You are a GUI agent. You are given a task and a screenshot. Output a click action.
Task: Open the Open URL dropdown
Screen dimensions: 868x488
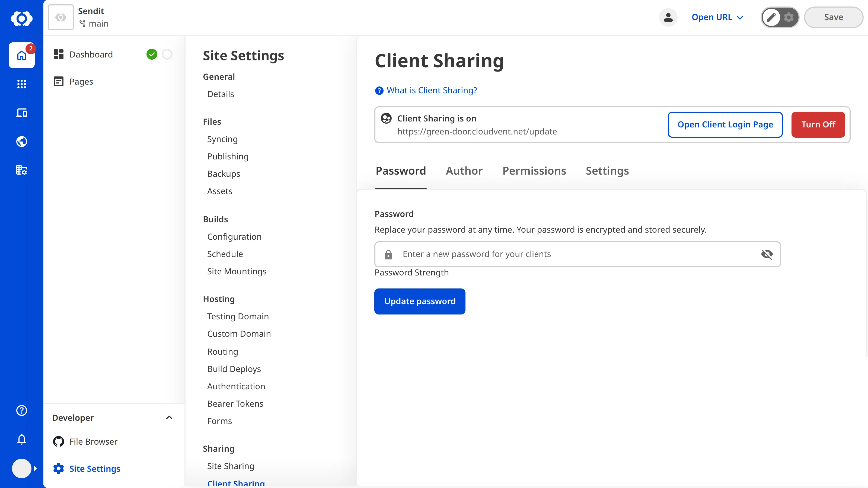point(717,17)
